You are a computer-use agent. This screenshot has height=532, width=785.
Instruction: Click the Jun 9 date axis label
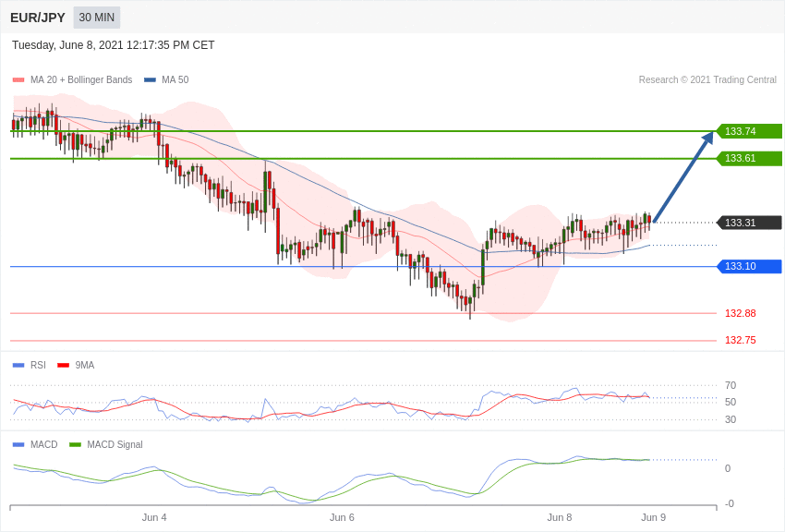[653, 517]
